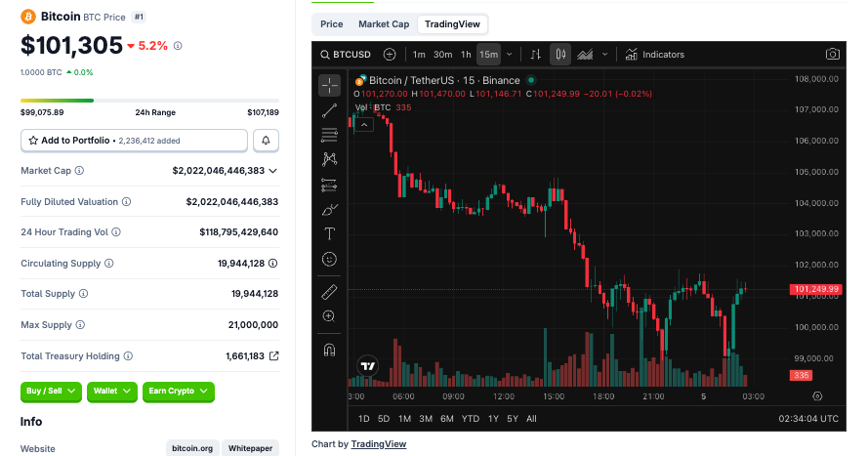
Task: Open the emoji sticker tool
Action: pyautogui.click(x=329, y=259)
